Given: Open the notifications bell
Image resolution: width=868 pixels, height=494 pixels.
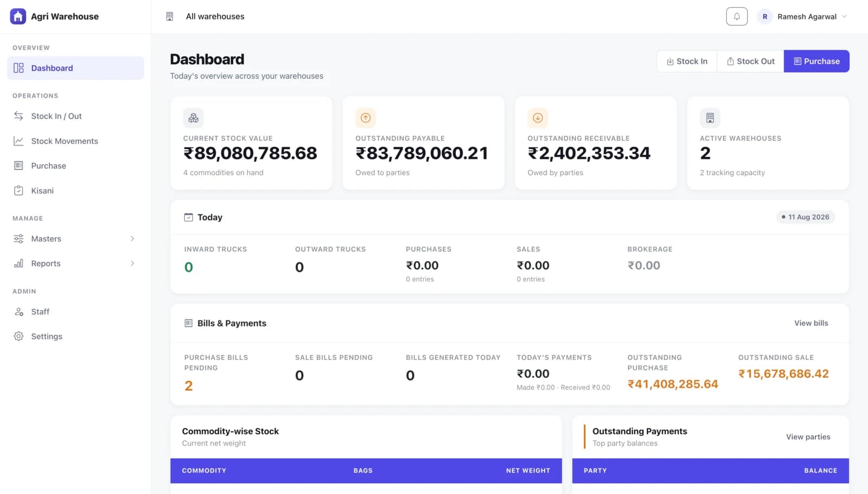Looking at the screenshot, I should [737, 16].
